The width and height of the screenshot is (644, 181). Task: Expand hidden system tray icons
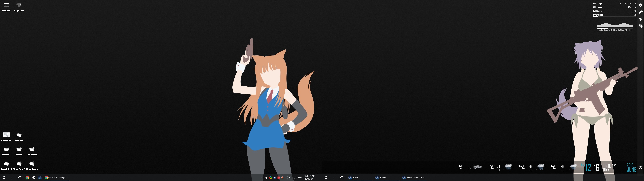click(x=262, y=178)
